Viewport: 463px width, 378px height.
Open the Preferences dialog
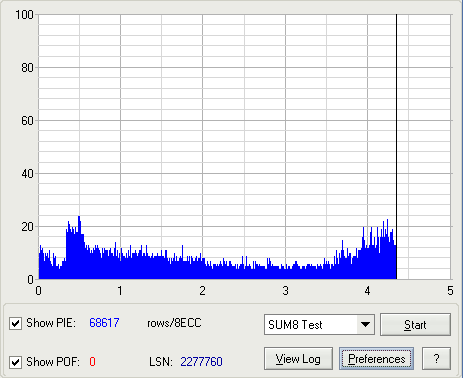point(377,359)
